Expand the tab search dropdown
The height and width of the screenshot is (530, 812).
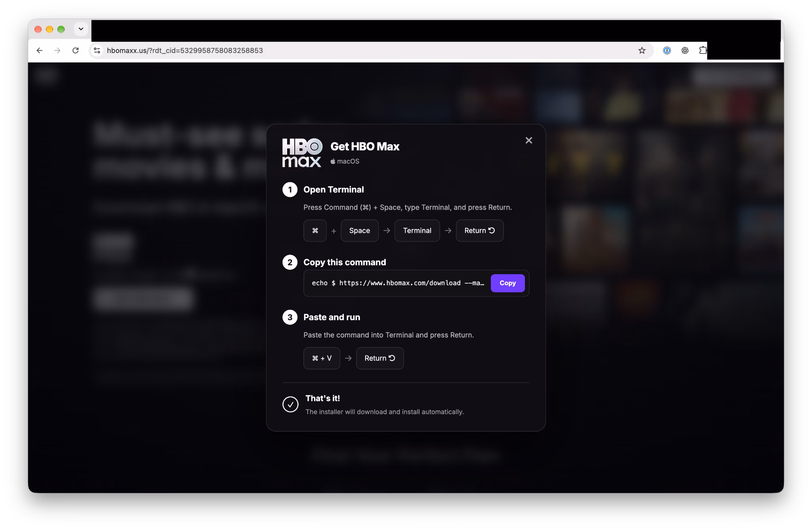point(81,29)
